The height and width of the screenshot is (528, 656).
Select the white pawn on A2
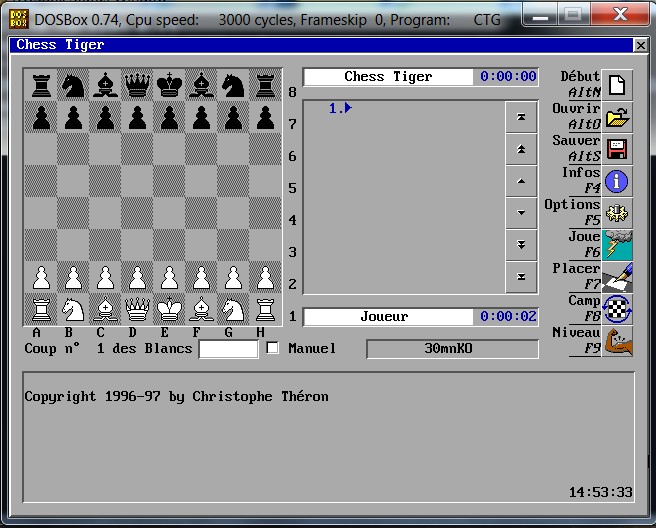41,277
